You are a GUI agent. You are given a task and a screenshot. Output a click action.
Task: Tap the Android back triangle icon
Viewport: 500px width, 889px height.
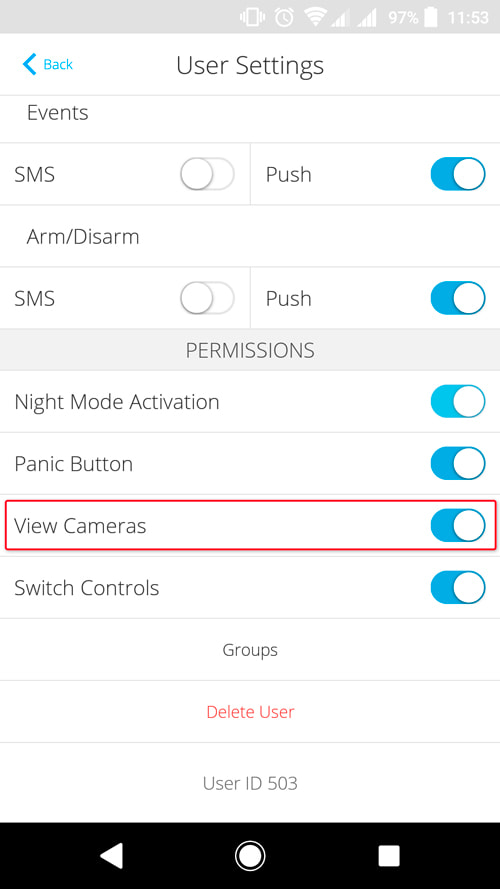[112, 855]
